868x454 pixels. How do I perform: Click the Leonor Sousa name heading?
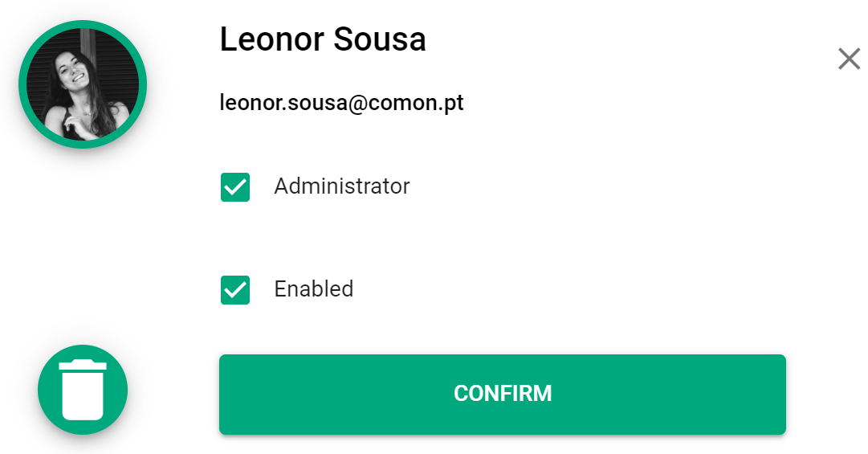tap(323, 39)
